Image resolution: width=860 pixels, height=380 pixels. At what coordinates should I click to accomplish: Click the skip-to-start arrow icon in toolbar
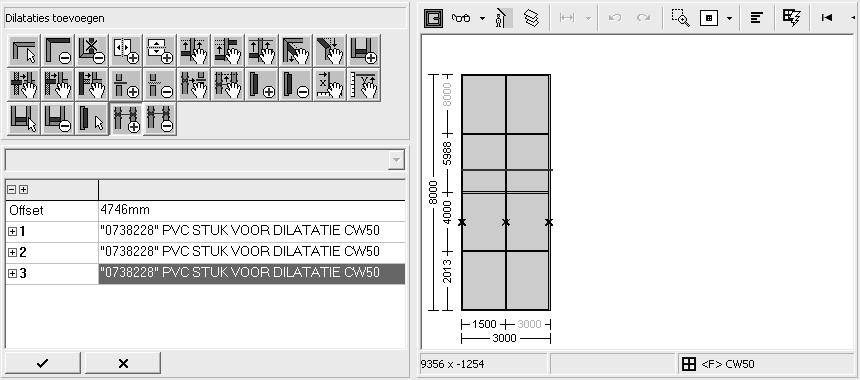point(827,18)
